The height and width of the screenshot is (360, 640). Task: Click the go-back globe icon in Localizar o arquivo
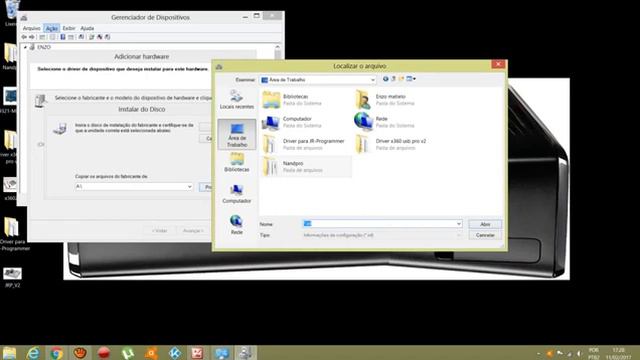(385, 79)
